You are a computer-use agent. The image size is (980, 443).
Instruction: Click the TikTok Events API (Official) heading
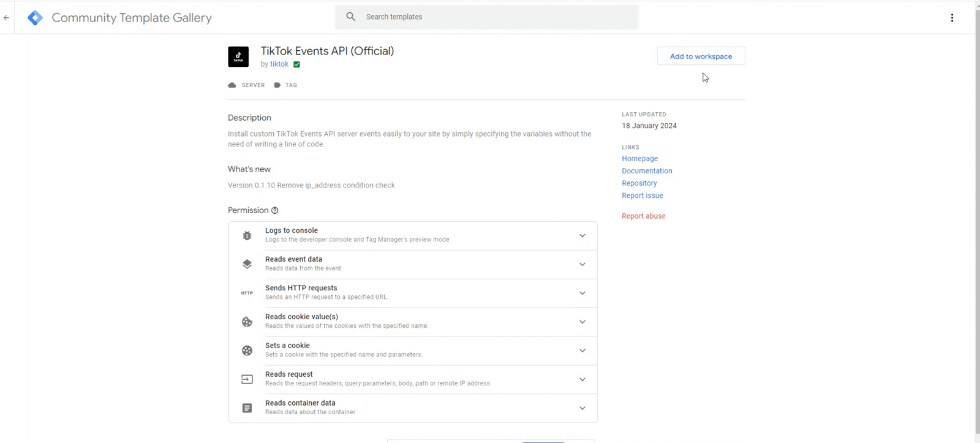[x=327, y=51]
